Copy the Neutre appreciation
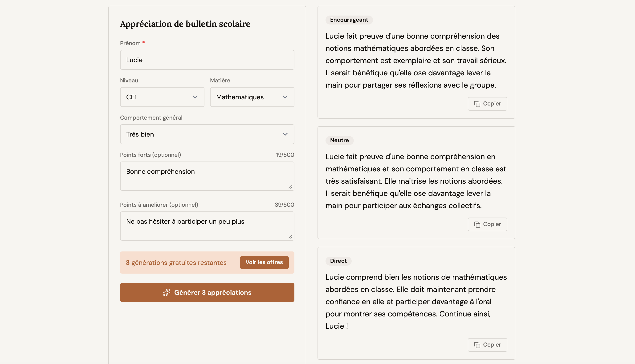The image size is (635, 364). 488,224
